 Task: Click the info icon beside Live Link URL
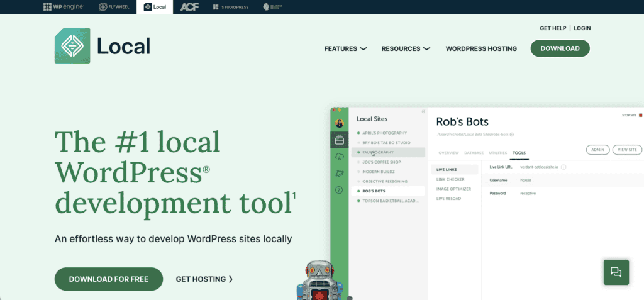563,167
